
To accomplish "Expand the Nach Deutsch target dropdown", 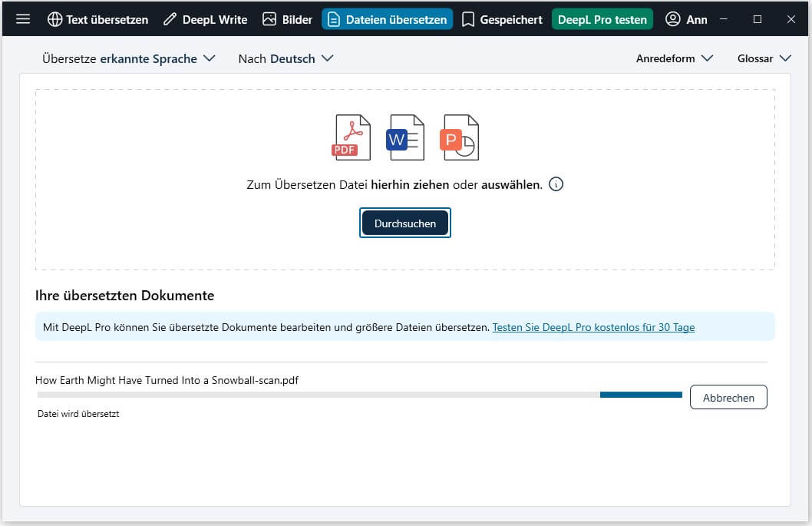I will [x=286, y=58].
